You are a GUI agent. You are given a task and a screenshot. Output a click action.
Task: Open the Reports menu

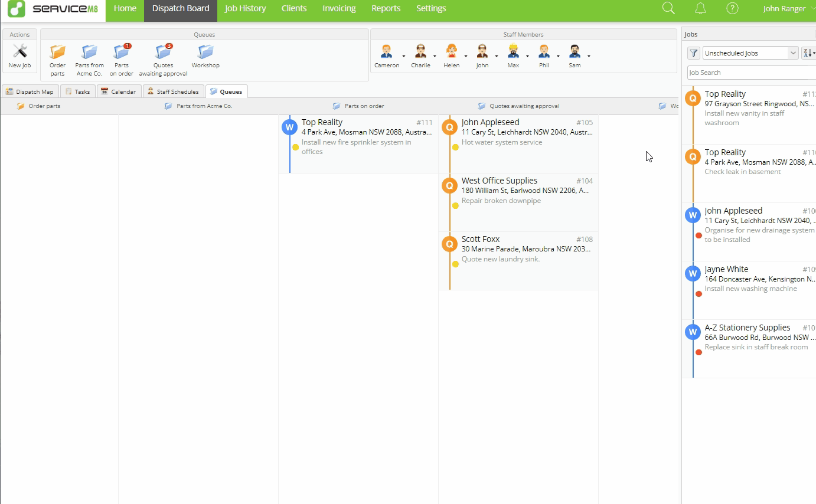tap(386, 9)
